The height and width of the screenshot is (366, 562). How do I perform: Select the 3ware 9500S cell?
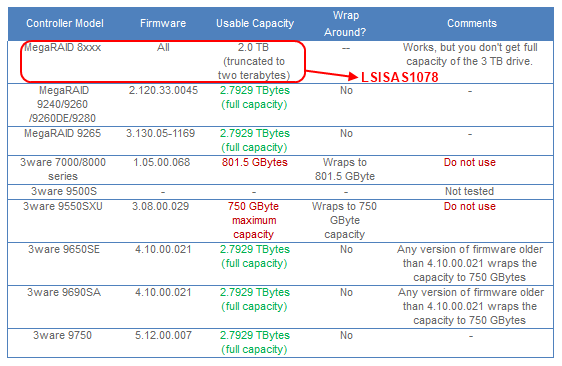tap(64, 191)
